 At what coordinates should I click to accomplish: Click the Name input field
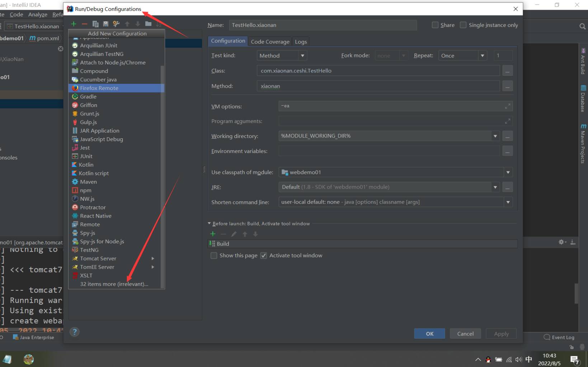tap(323, 25)
